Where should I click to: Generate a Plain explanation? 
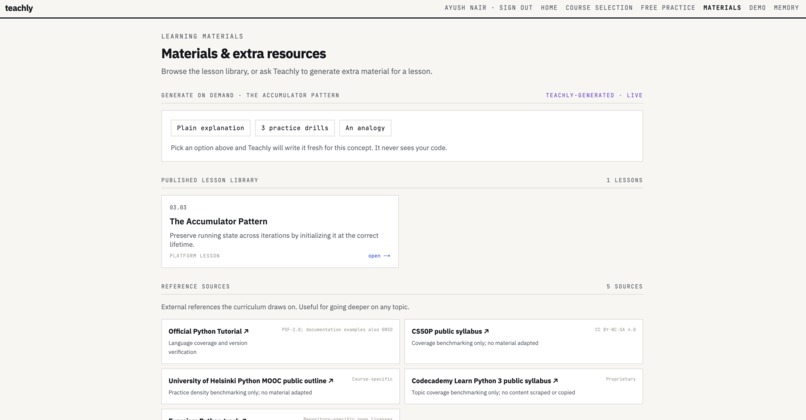210,128
